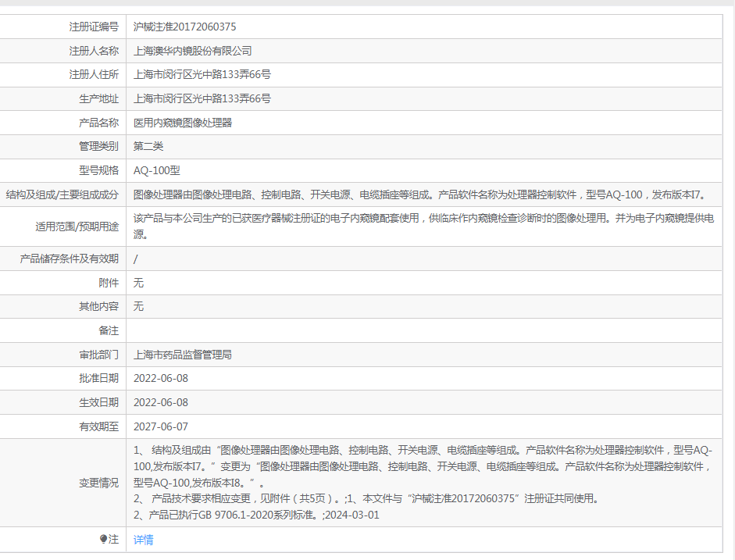Click the 型号规格 label
The image size is (735, 560).
[99, 170]
